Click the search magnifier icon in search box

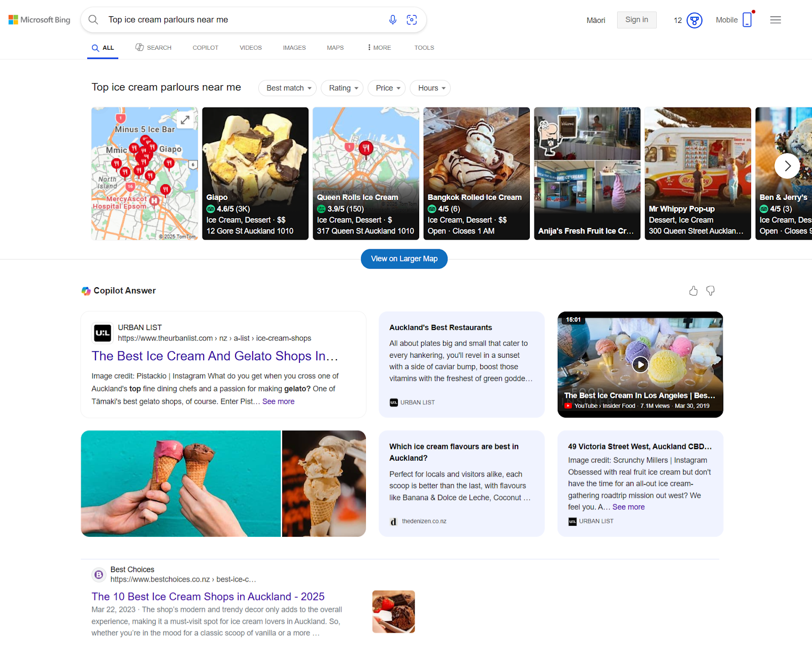pyautogui.click(x=93, y=20)
